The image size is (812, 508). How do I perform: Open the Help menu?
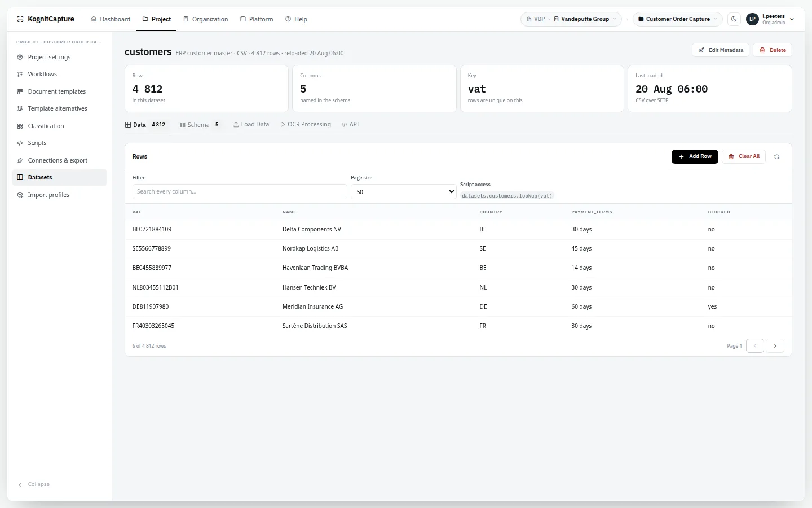296,19
